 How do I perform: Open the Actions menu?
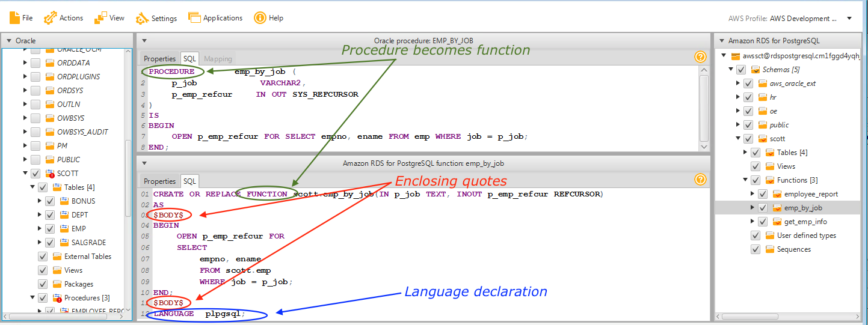click(64, 18)
